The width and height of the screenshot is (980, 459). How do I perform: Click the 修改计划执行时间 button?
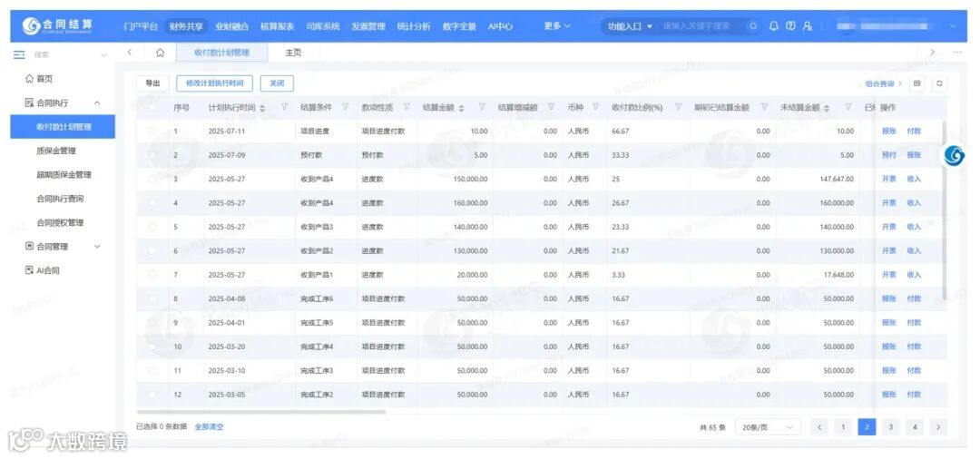pyautogui.click(x=214, y=83)
